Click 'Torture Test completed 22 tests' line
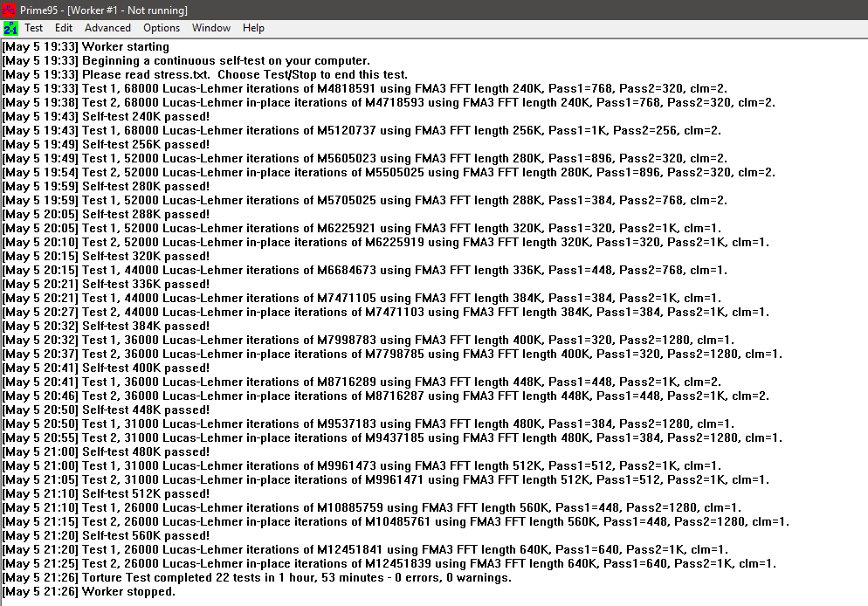 [x=257, y=578]
